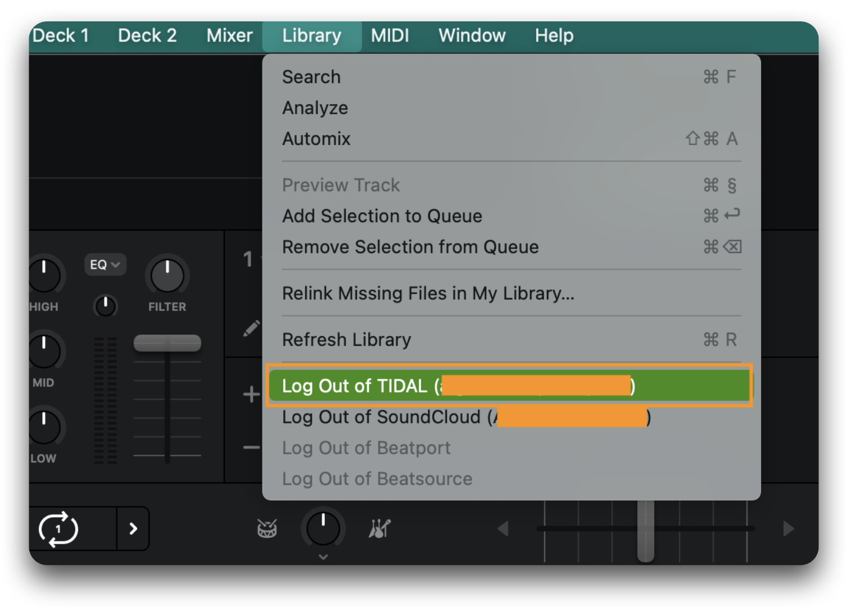The height and width of the screenshot is (616, 860).
Task: Click the loop icon with number 1
Action: (58, 529)
